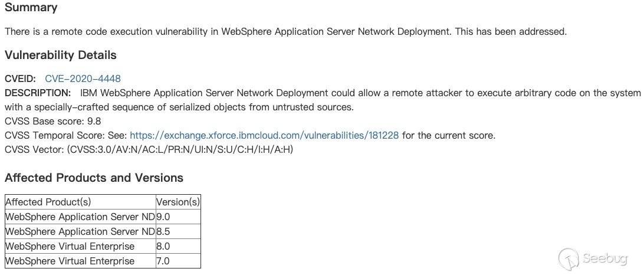This screenshot has height=275, width=644.
Task: Click the version 7.0 table cell
Action: point(163,261)
